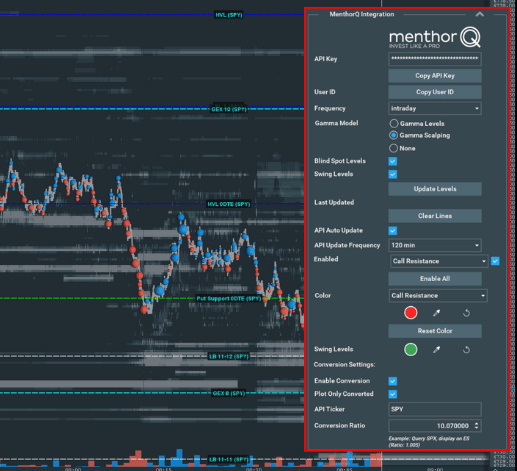This screenshot has width=517, height=471.
Task: Click the reset arrow icon for Swing Levels color
Action: pyautogui.click(x=466, y=350)
